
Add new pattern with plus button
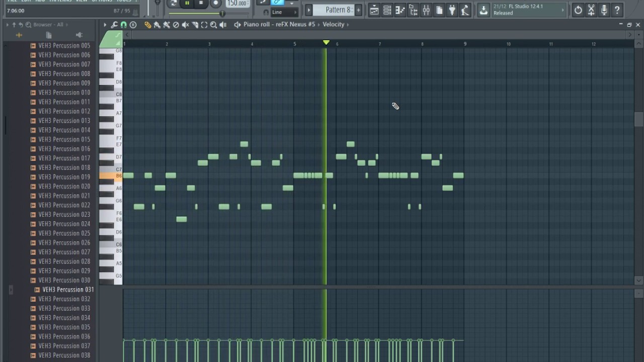pos(358,10)
